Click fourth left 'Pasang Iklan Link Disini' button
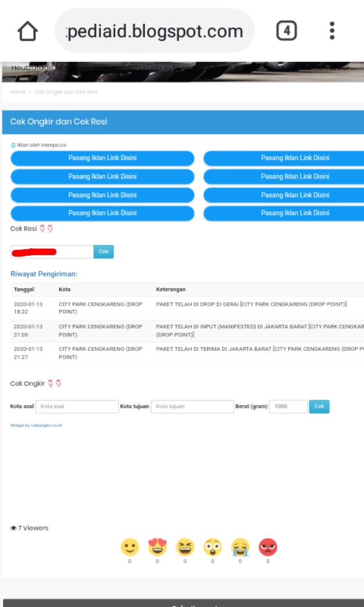The image size is (364, 607). point(103,213)
